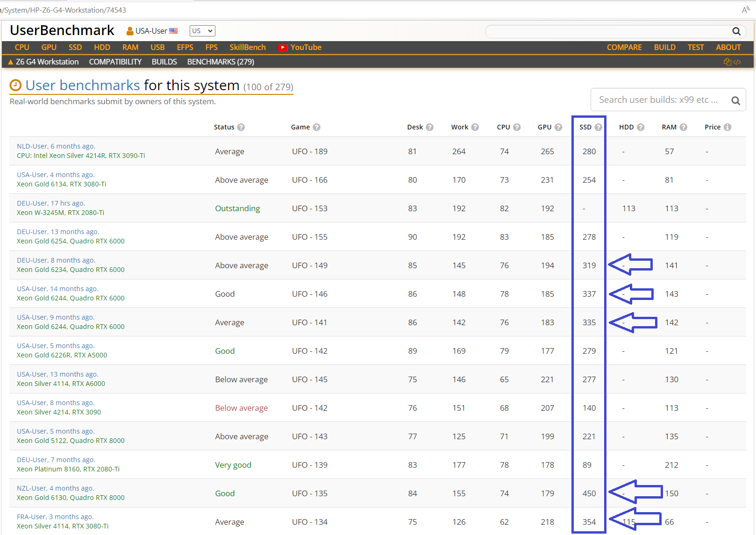Viewport: 756px width, 535px height.
Task: Select the Z6 G4 Workstation tab
Action: click(43, 62)
